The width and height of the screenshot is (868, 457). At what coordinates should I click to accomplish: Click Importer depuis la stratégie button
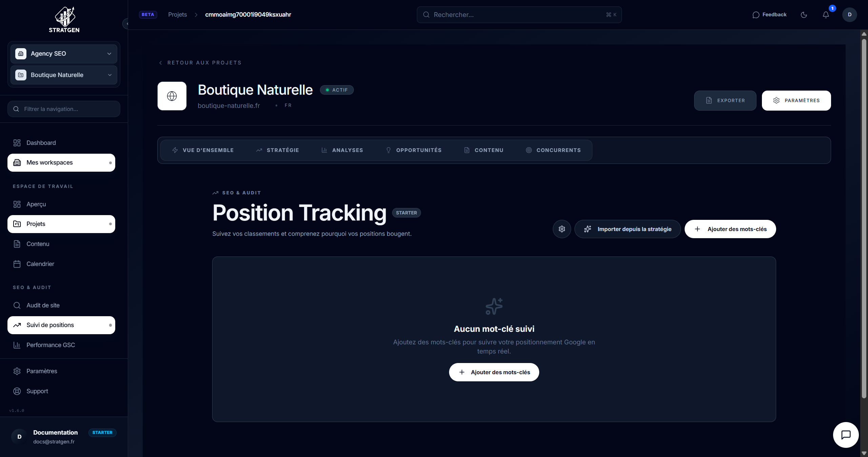tap(627, 229)
